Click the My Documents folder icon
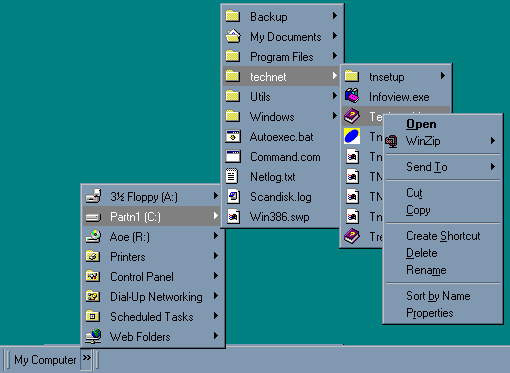Screen dimensions: 510x373 coord(233,36)
